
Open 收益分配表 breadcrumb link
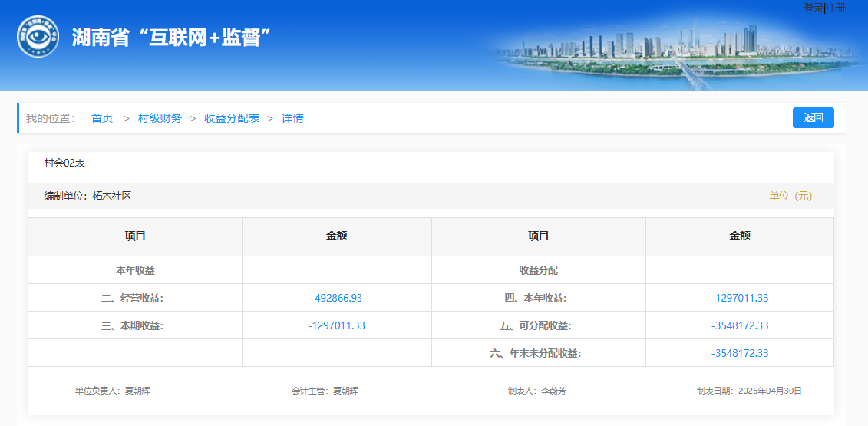pyautogui.click(x=232, y=118)
